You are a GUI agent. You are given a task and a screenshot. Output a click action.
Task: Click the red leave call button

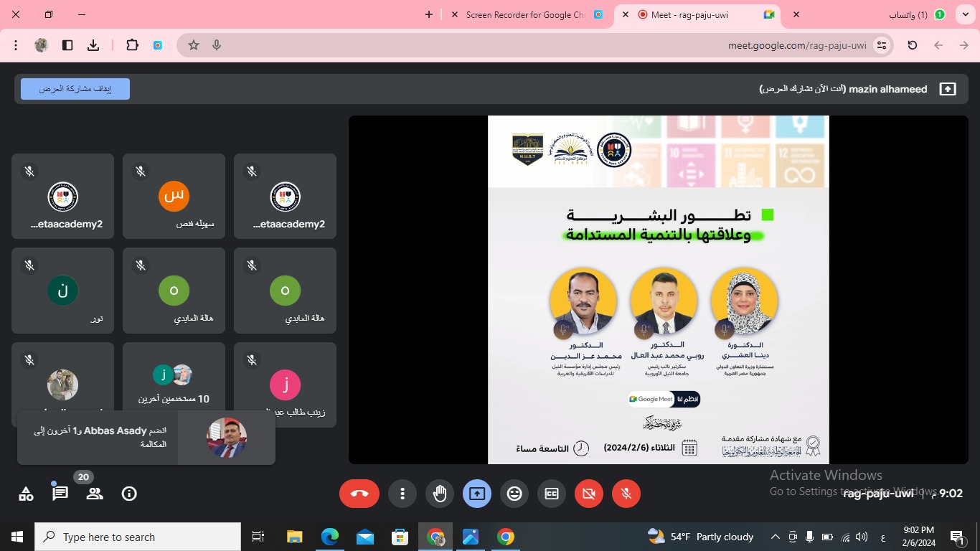[359, 494]
